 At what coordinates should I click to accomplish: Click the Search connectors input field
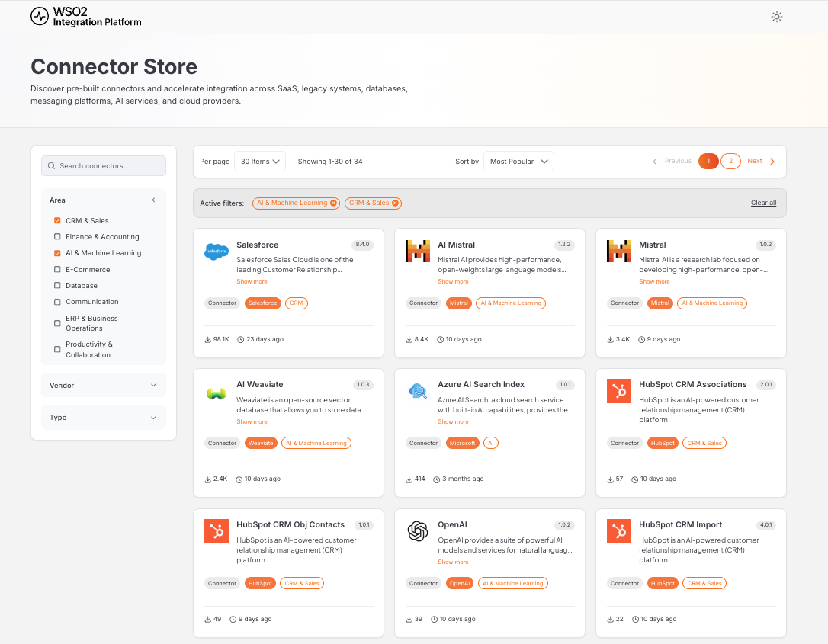click(104, 165)
